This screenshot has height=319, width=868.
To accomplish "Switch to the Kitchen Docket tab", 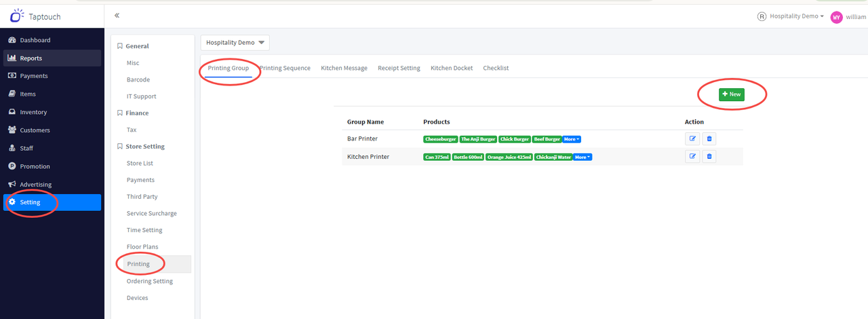I will 452,68.
